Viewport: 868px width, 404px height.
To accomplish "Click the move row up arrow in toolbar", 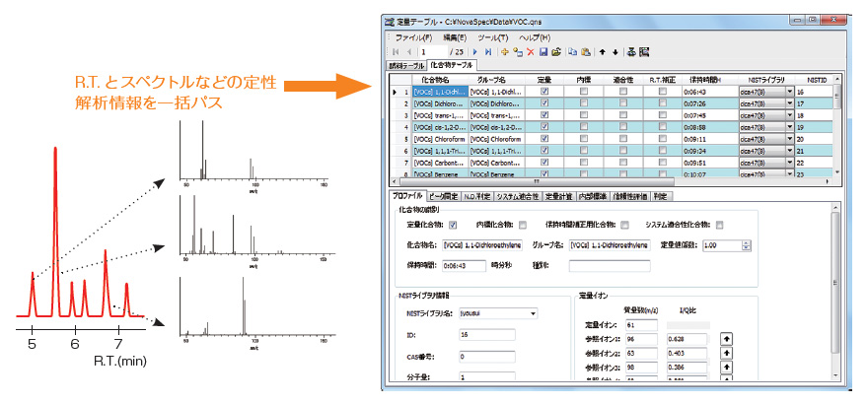I will [603, 50].
